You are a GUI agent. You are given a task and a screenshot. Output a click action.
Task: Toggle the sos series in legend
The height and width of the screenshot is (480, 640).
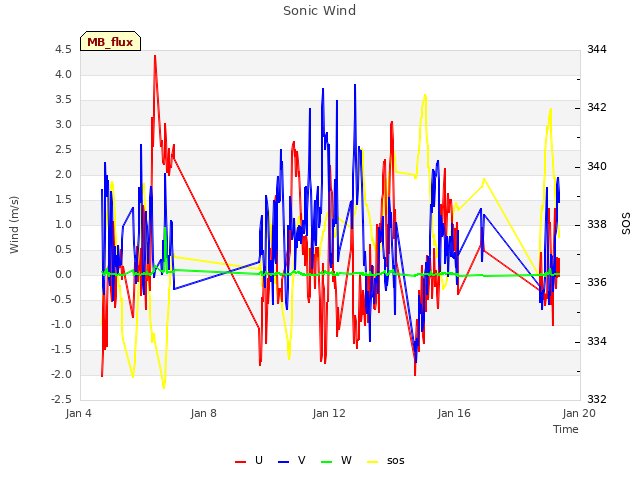(x=386, y=461)
